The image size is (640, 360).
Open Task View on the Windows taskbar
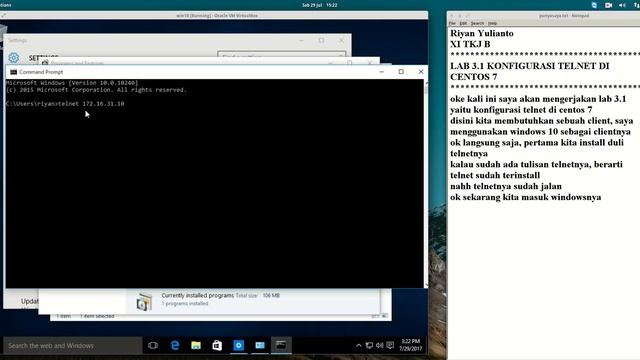pyautogui.click(x=153, y=345)
